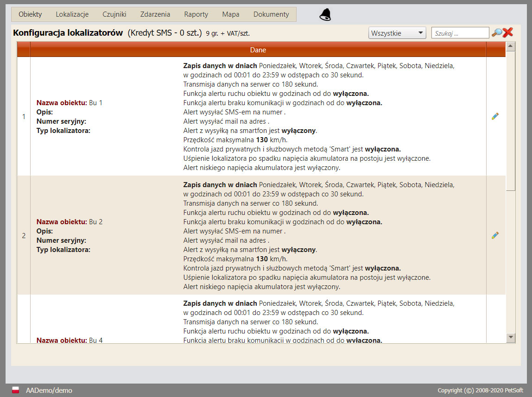Viewport: 532px width, 397px height.
Task: Click row number 2 cell
Action: point(24,235)
